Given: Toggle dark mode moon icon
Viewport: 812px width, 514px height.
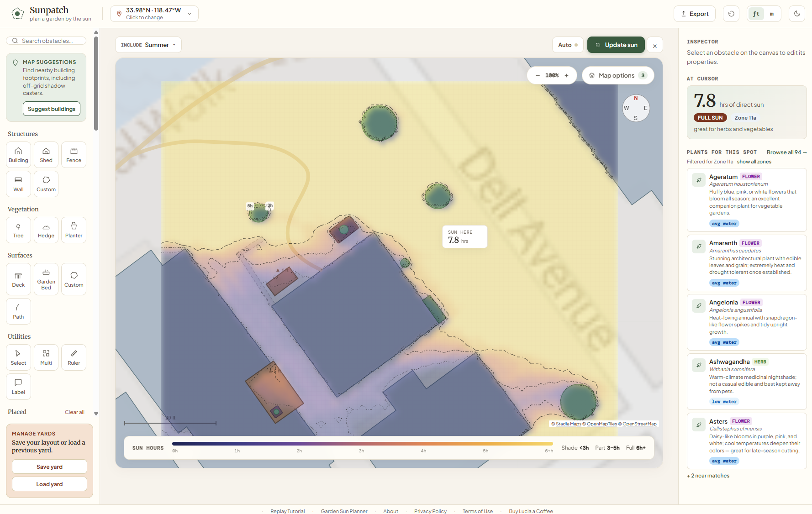Looking at the screenshot, I should coord(797,14).
